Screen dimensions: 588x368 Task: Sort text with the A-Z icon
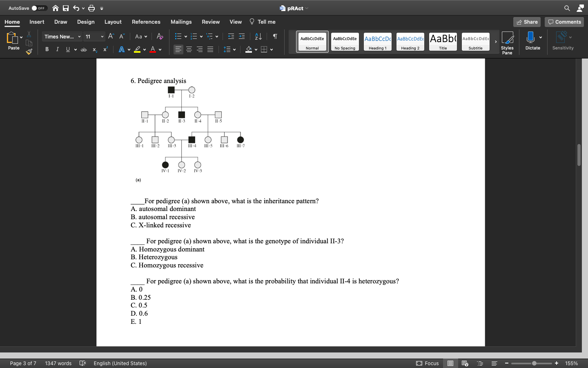[258, 36]
